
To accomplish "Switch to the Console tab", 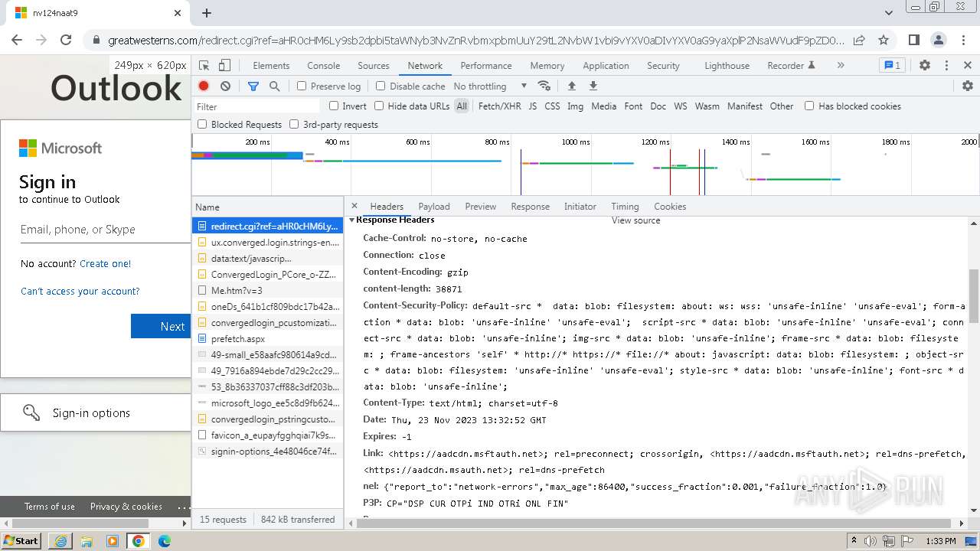I will click(x=323, y=66).
